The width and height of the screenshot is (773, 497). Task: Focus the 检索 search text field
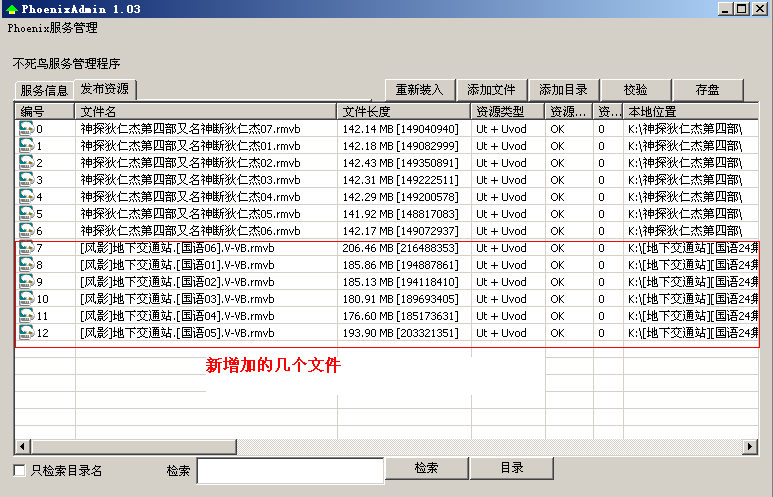[290, 471]
